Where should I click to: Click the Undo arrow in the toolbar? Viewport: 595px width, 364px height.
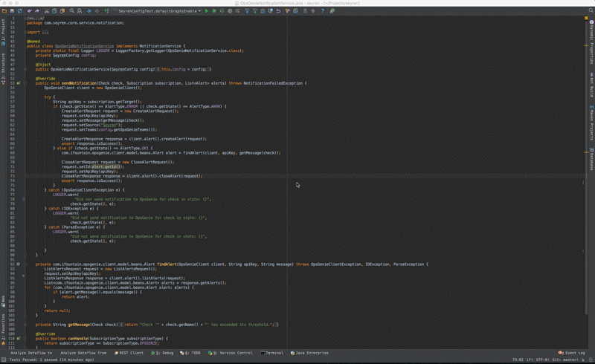(x=29, y=11)
